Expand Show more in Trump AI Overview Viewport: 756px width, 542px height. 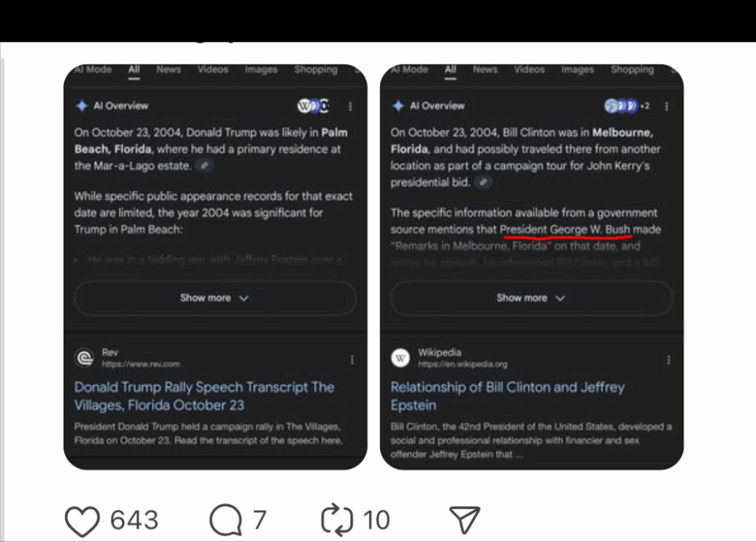click(214, 298)
